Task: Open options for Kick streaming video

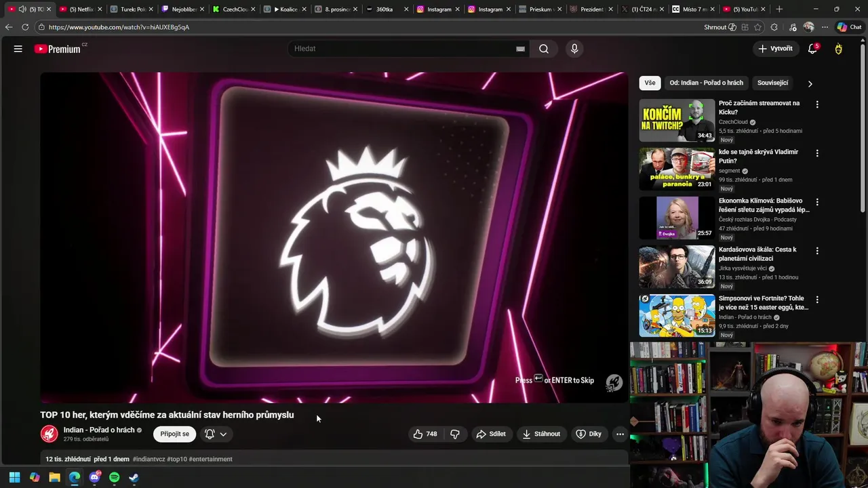Action: (x=817, y=104)
